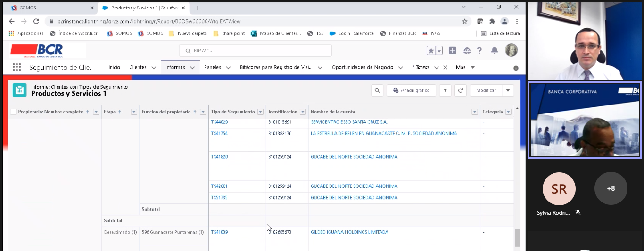
Task: Open record TS44029
Action: click(x=219, y=122)
